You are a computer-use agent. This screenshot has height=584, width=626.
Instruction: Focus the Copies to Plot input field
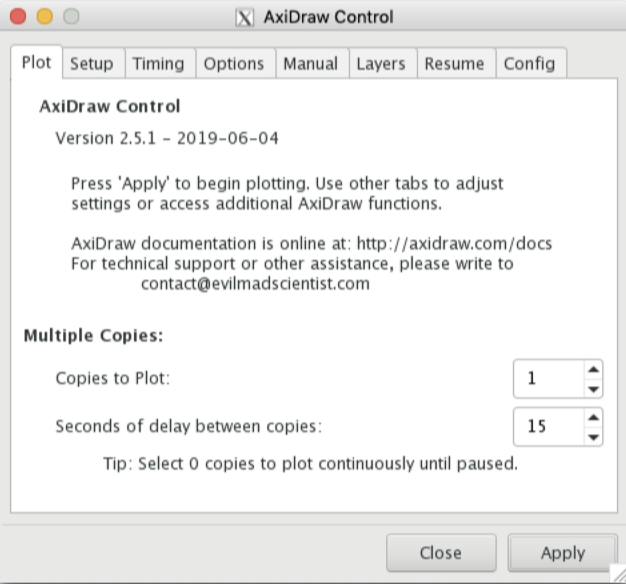(x=547, y=378)
